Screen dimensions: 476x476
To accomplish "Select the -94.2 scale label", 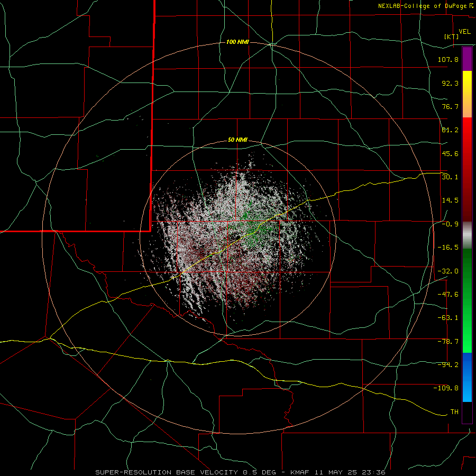I will point(448,364).
